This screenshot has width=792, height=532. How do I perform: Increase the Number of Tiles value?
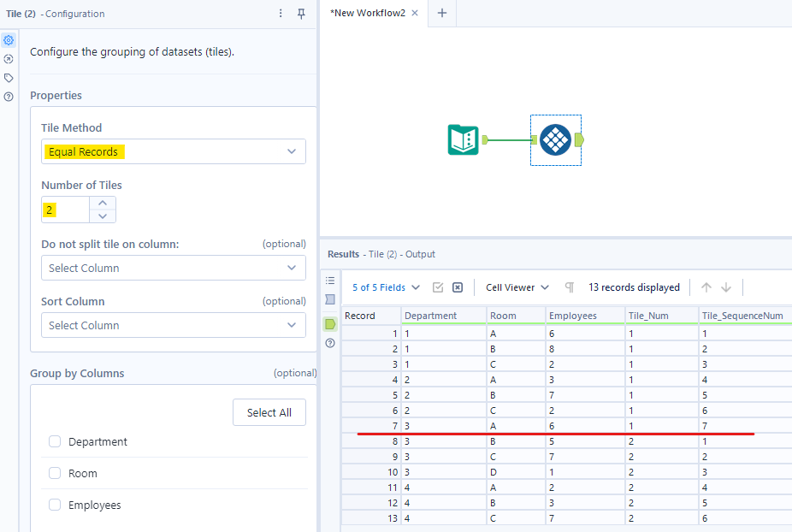[103, 204]
